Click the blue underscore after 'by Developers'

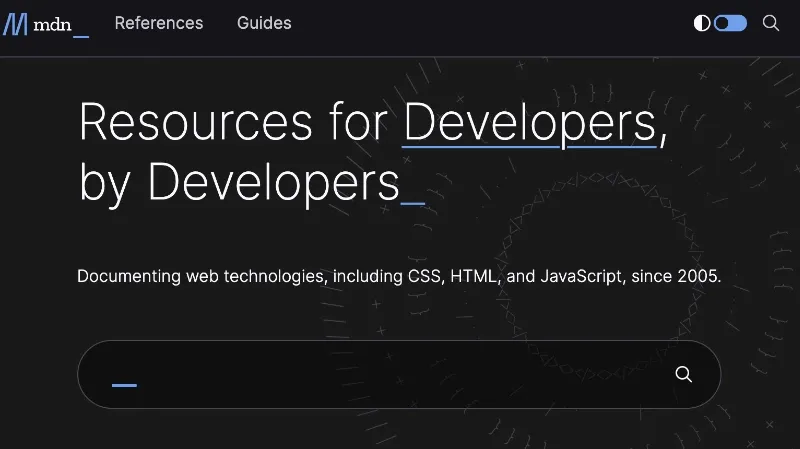click(x=412, y=201)
